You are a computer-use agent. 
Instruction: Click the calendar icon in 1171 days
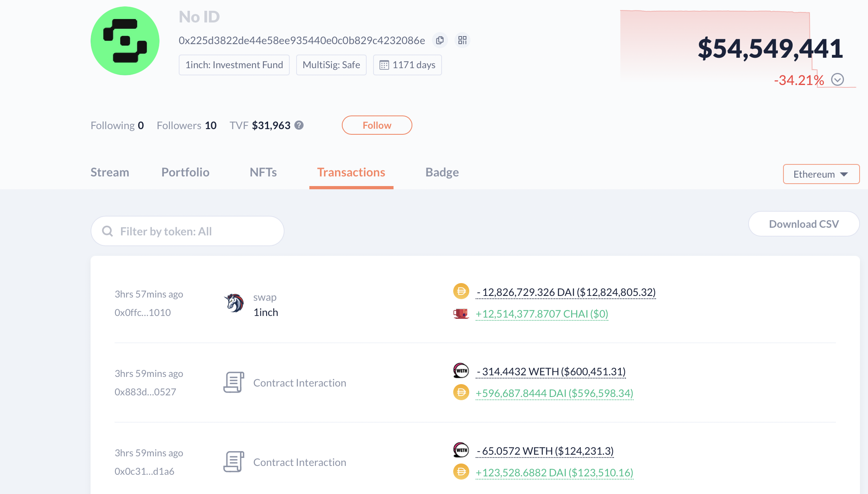pos(384,65)
